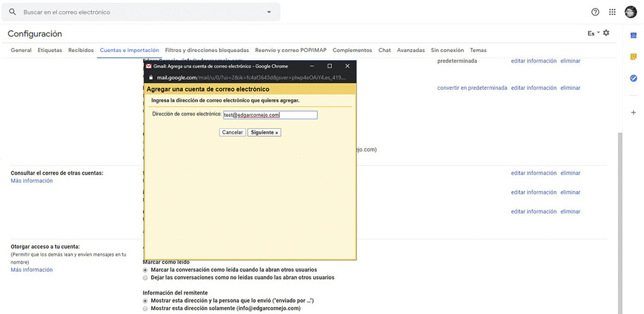Click the search magnifier icon
This screenshot has width=644, height=314.
click(13, 13)
